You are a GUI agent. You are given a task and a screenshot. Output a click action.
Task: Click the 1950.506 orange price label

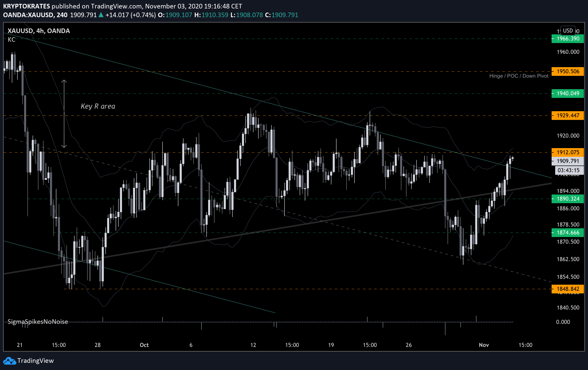pos(568,71)
